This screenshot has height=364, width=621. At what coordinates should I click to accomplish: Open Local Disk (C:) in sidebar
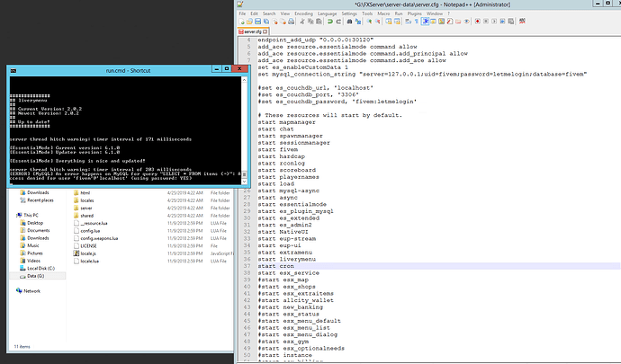click(40, 268)
